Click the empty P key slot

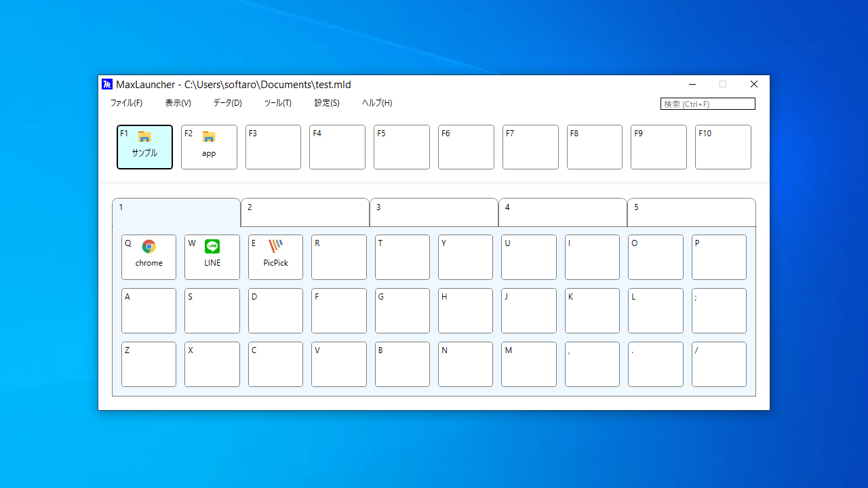tap(719, 257)
